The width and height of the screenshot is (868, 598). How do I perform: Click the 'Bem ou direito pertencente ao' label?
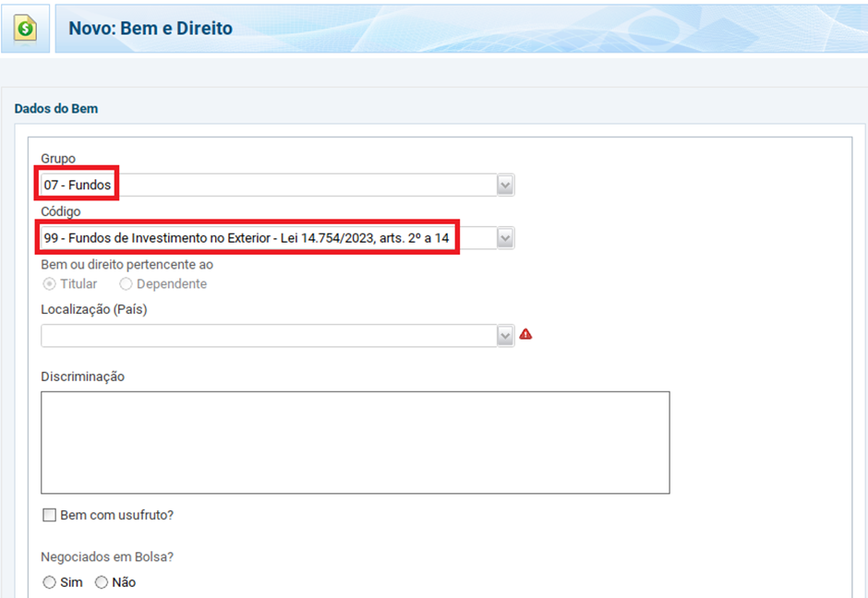click(x=127, y=265)
